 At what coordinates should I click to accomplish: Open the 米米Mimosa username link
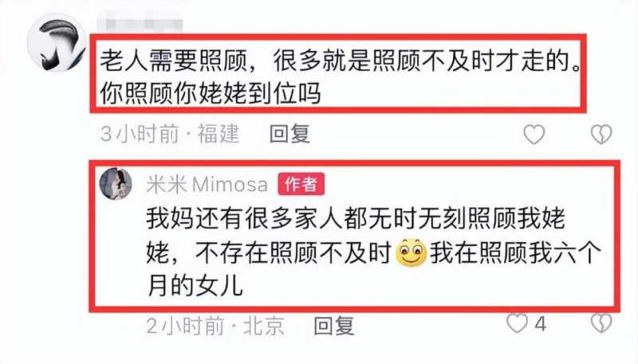pos(207,185)
